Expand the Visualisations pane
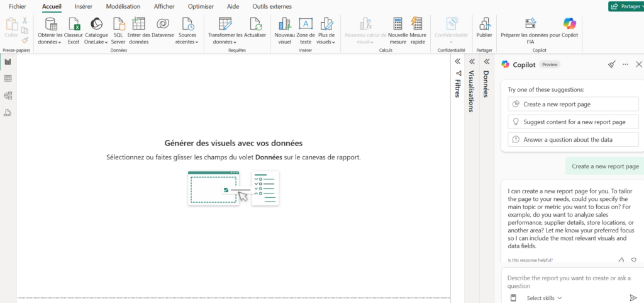Screen dimensions: 644x303 point(472,62)
